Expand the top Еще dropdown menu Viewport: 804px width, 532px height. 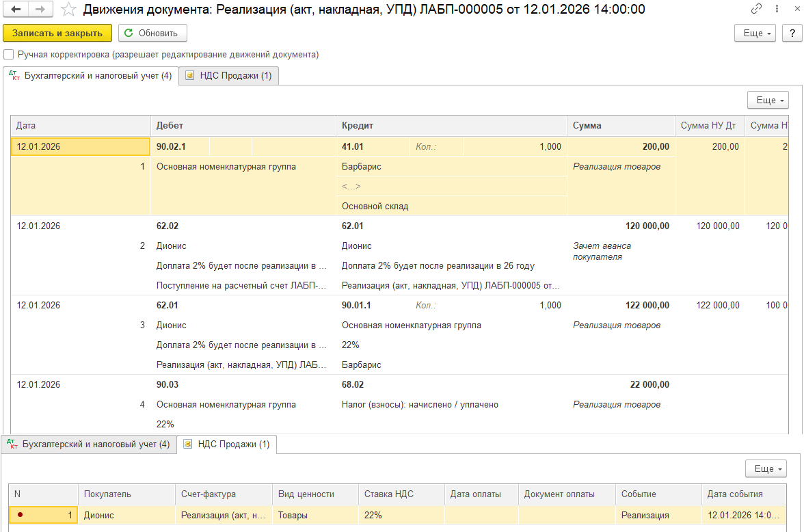tap(757, 33)
